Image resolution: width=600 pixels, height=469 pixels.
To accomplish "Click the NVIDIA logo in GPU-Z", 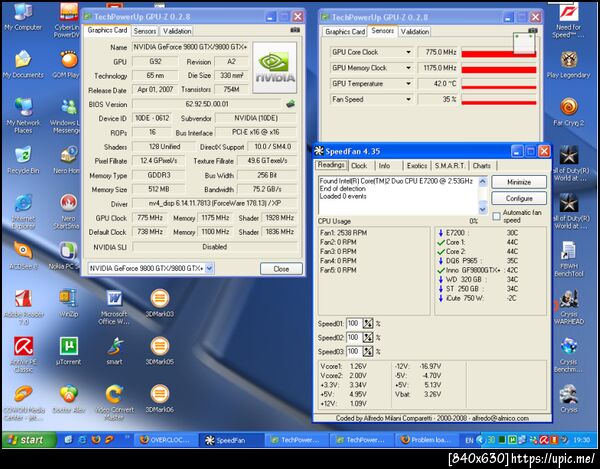I will point(274,68).
